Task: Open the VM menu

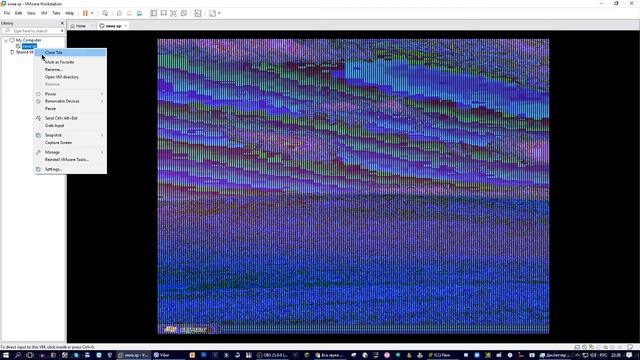Action: coord(44,13)
